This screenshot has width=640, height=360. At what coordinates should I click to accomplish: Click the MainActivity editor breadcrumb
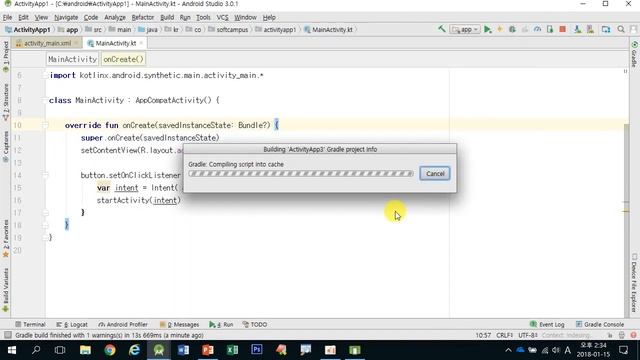click(72, 59)
